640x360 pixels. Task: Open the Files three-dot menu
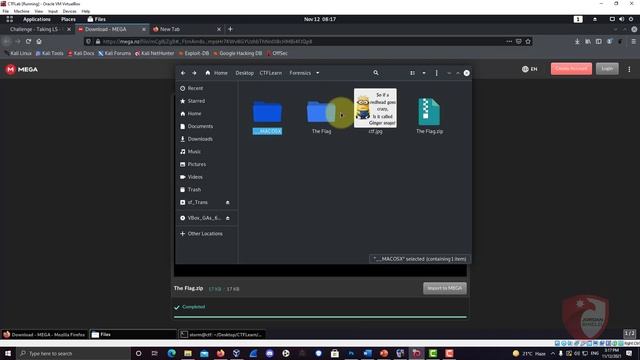point(436,73)
